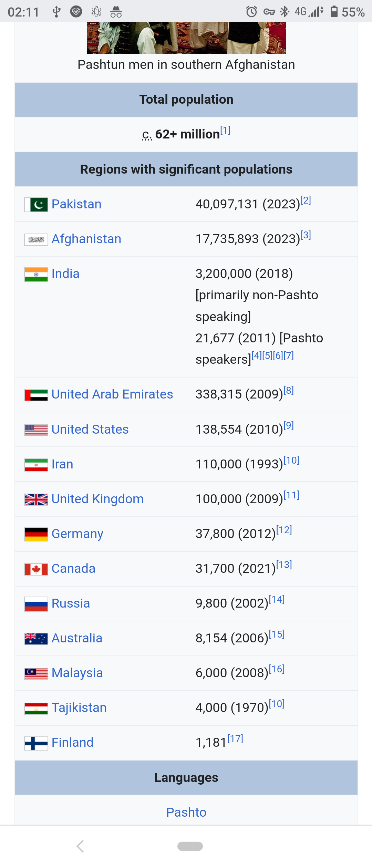Select the United States flag icon
This screenshot has width=372, height=868.
35,429
